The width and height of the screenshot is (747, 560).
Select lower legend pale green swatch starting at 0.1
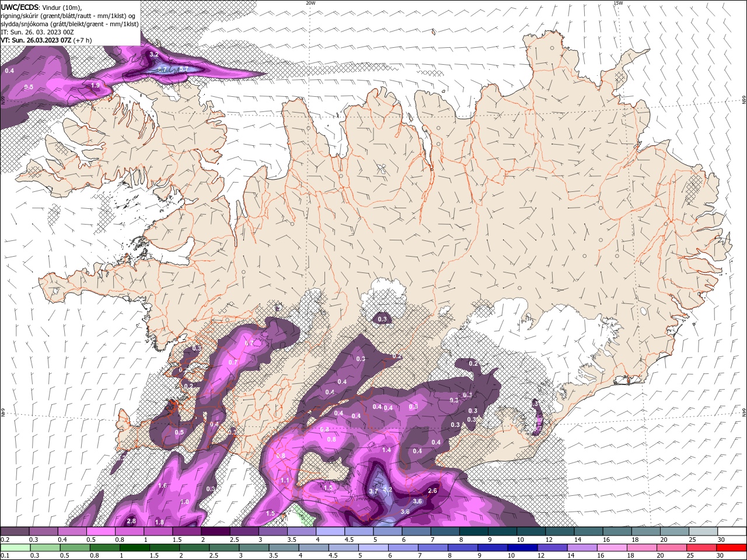15,548
